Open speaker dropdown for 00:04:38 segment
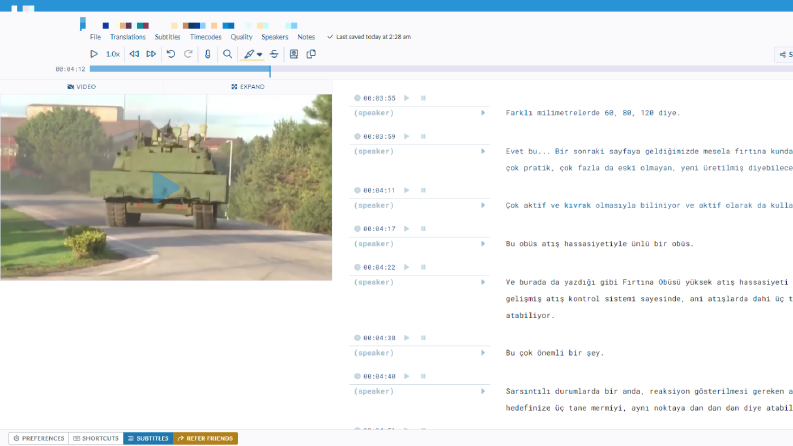The image size is (793, 446). click(x=483, y=353)
